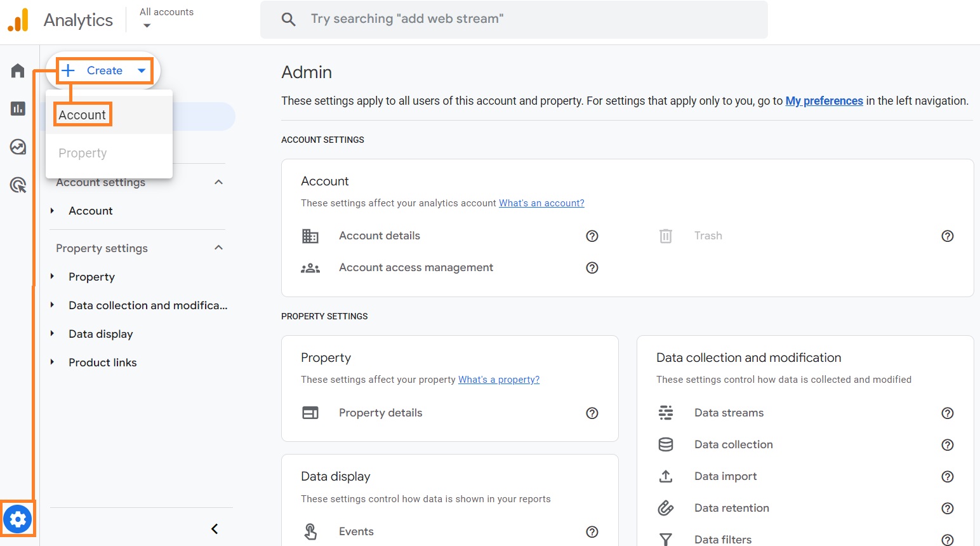Open the All accounts selector
This screenshot has width=980, height=546.
pos(166,18)
